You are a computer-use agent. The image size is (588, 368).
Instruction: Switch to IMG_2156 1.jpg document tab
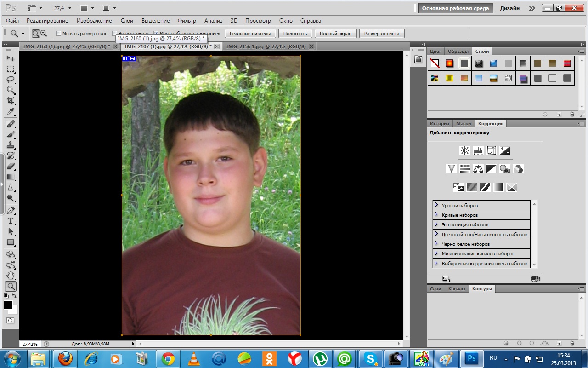[x=266, y=46]
